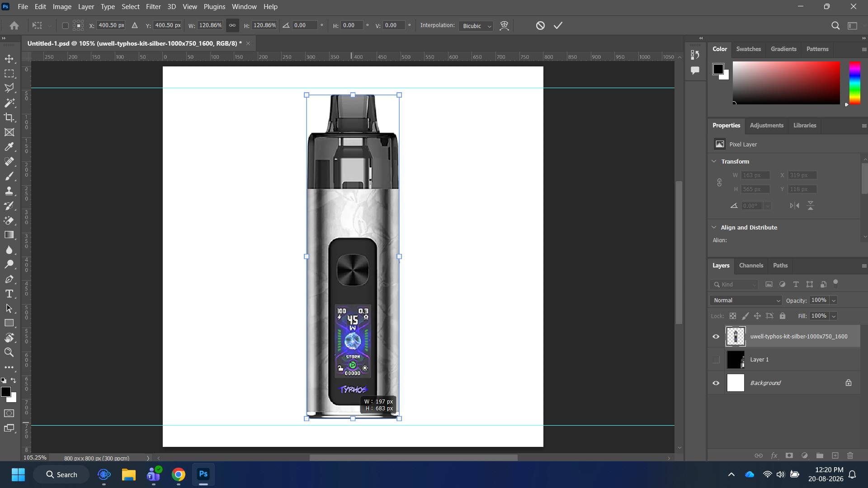
Task: Click the Windows taskbar Search box
Action: (61, 474)
